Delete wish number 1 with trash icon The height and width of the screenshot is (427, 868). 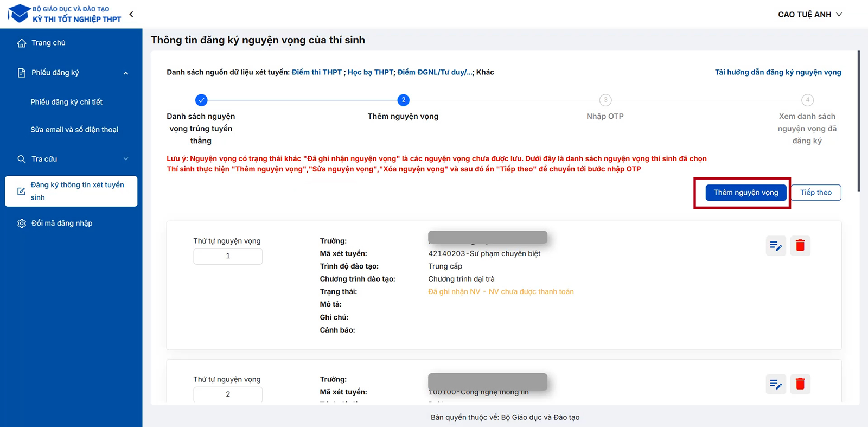tap(800, 246)
